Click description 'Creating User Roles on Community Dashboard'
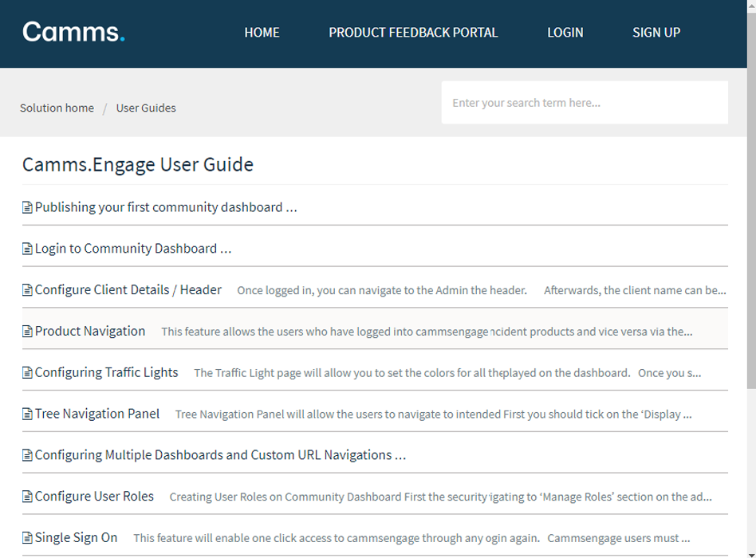 [441, 497]
